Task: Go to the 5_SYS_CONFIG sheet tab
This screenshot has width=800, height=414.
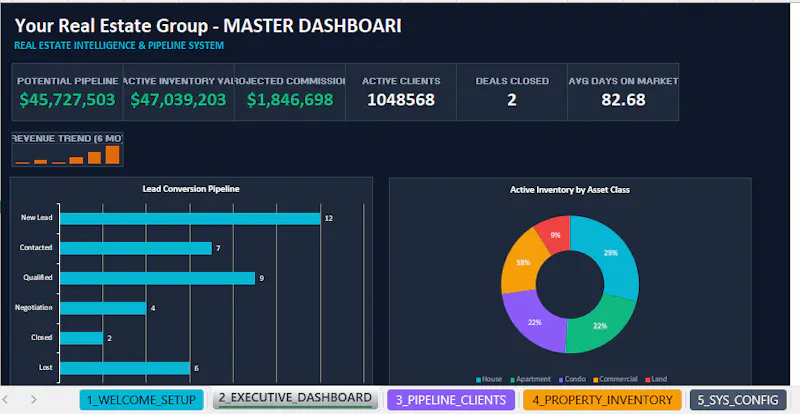Action: pos(738,400)
